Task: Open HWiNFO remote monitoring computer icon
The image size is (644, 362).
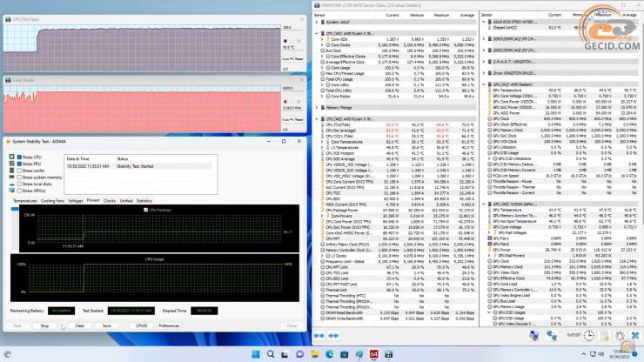Action: point(534,336)
